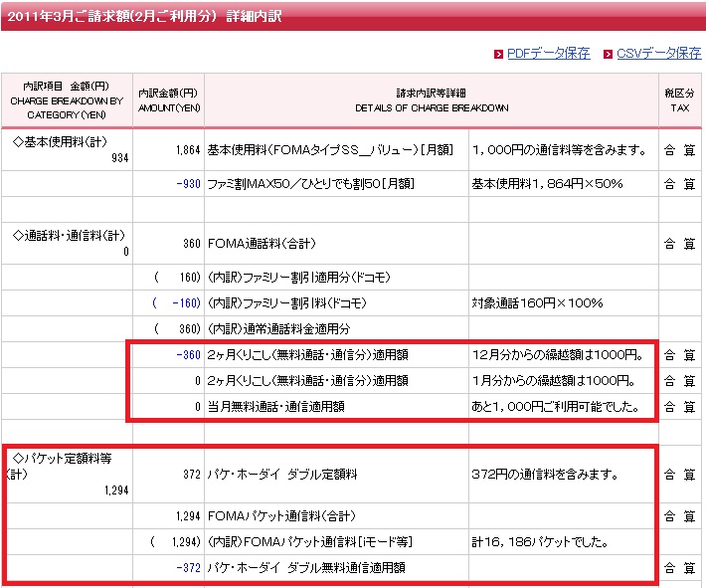Select FOMAパケット通信料(合計) text
706x588 pixels.
[x=281, y=516]
